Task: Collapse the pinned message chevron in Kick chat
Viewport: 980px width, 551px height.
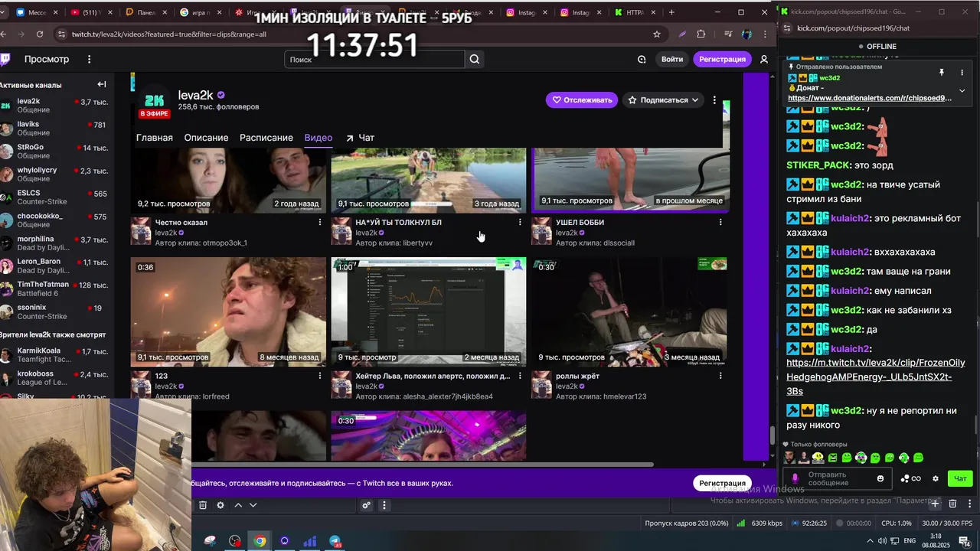Action: [x=962, y=90]
